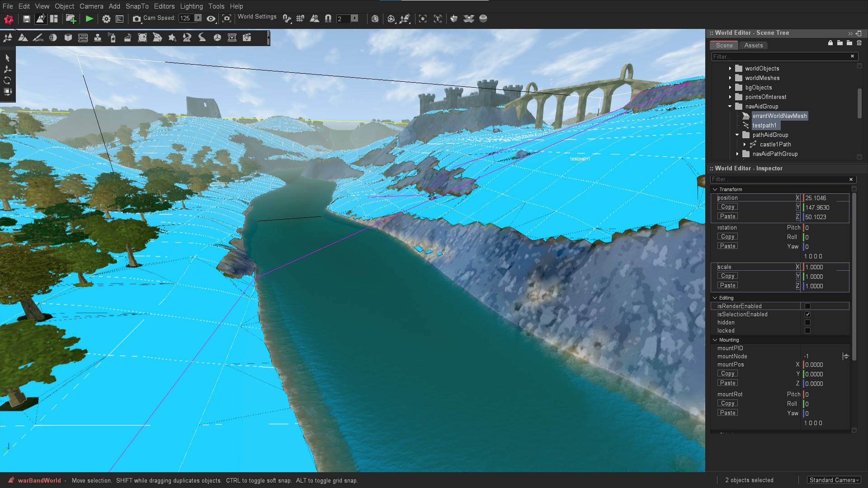Toggle the magnet snap icon
This screenshot has width=868, height=488.
pos(328,19)
